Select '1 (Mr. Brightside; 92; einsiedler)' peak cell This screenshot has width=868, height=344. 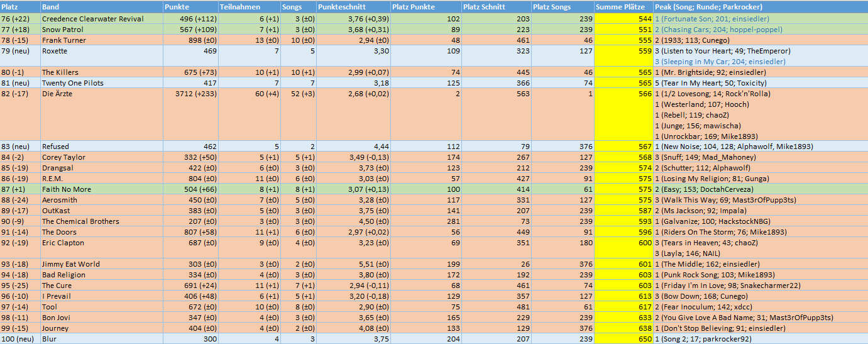760,72
